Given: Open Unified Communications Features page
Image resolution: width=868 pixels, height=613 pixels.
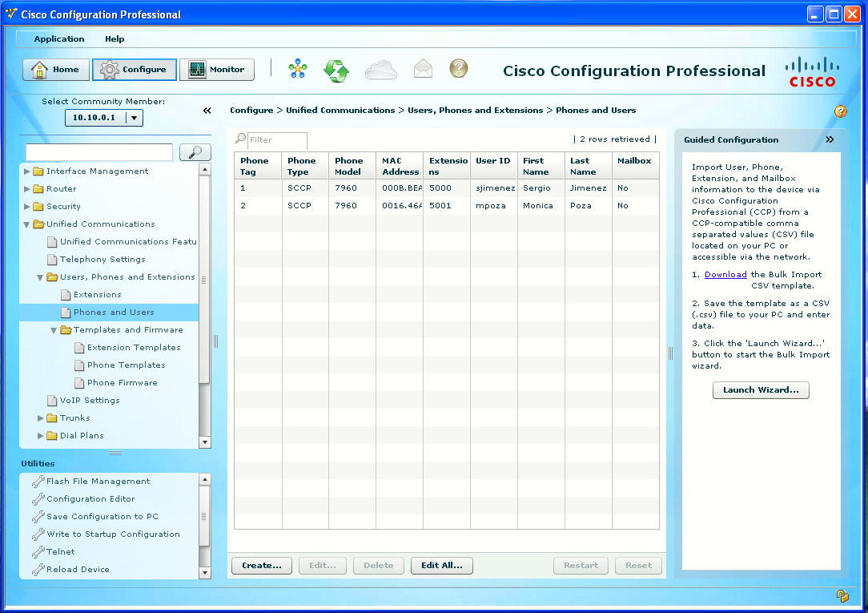Looking at the screenshot, I should [x=128, y=242].
